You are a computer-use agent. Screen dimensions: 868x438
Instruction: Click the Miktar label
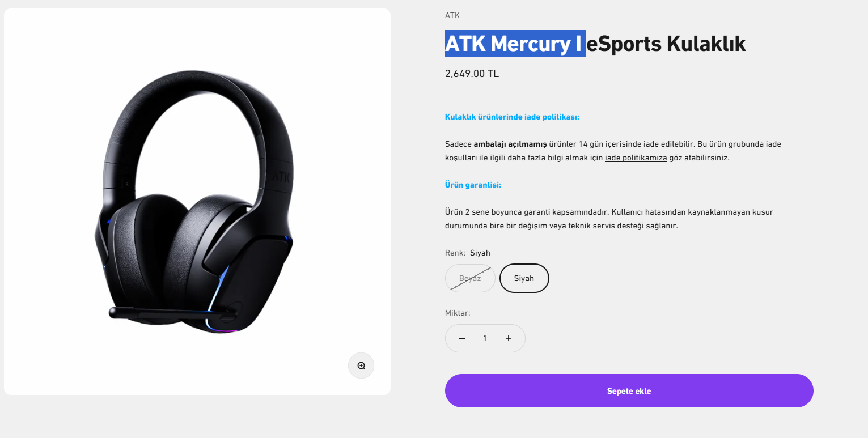pos(458,313)
